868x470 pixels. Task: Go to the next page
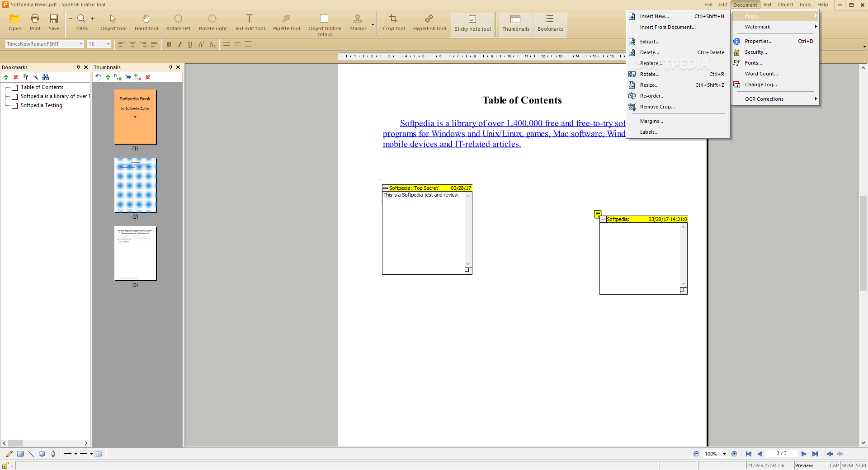pos(804,454)
